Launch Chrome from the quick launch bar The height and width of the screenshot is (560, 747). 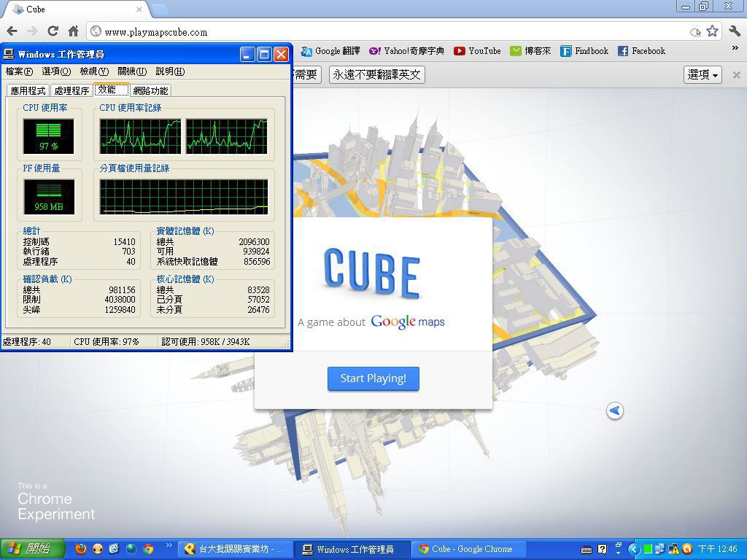pos(148,549)
